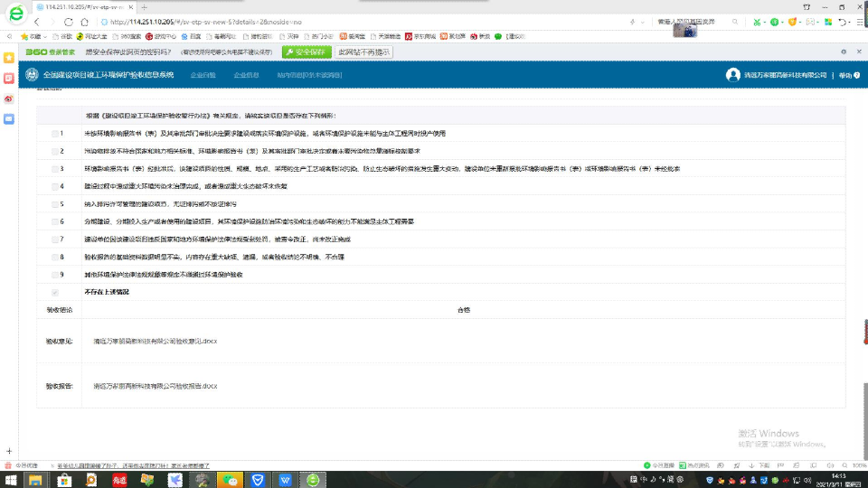Click the Weibo icon in the left sidebar
Image resolution: width=868 pixels, height=488 pixels.
point(9,98)
